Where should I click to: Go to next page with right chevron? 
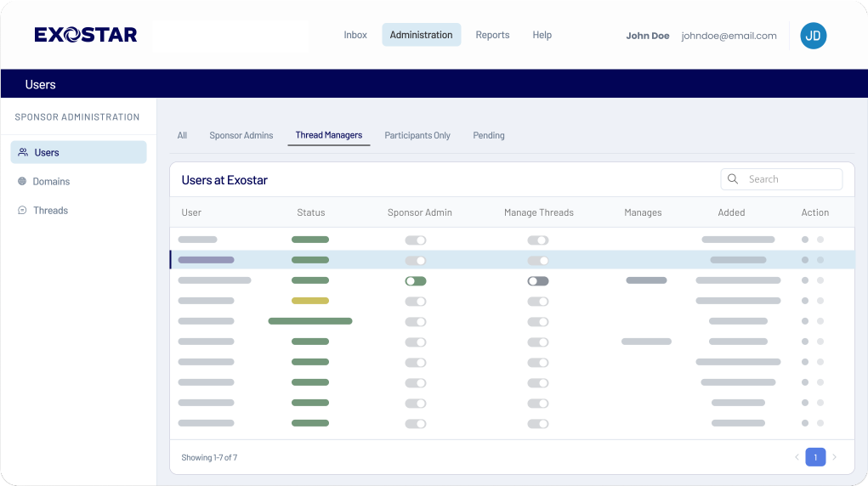pos(834,457)
